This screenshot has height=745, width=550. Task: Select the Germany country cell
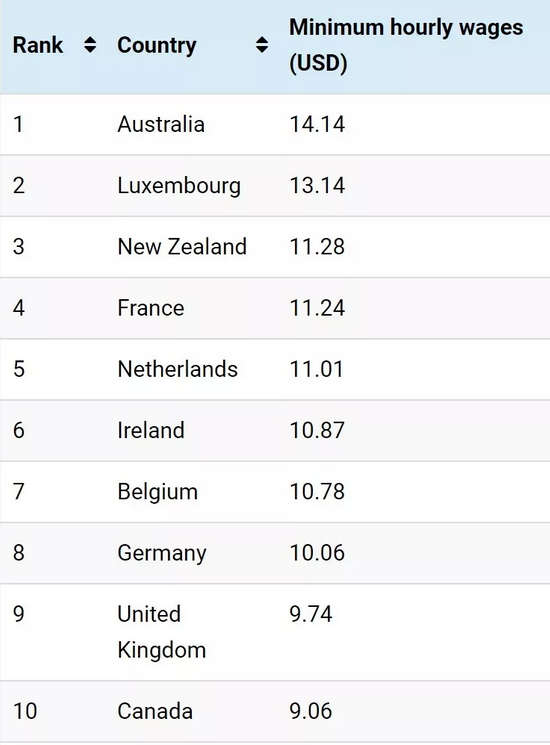pyautogui.click(x=162, y=553)
